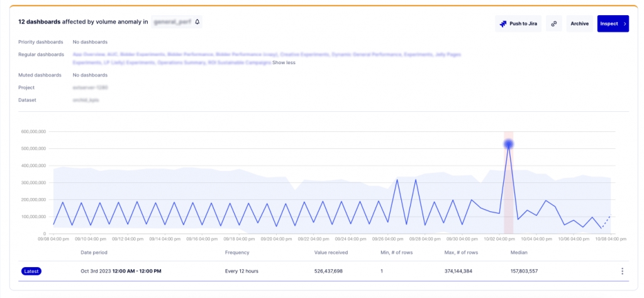This screenshot has height=298, width=644.
Task: Open the blurred table name tag
Action: (x=172, y=22)
